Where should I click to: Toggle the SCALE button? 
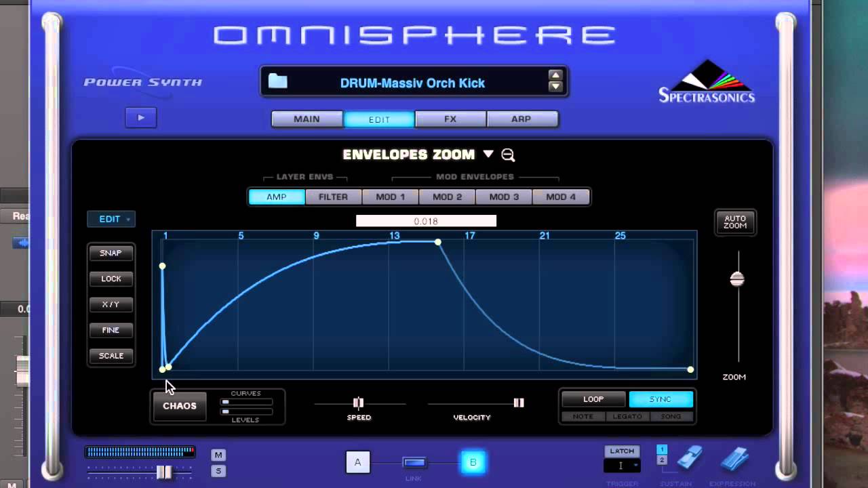[111, 356]
